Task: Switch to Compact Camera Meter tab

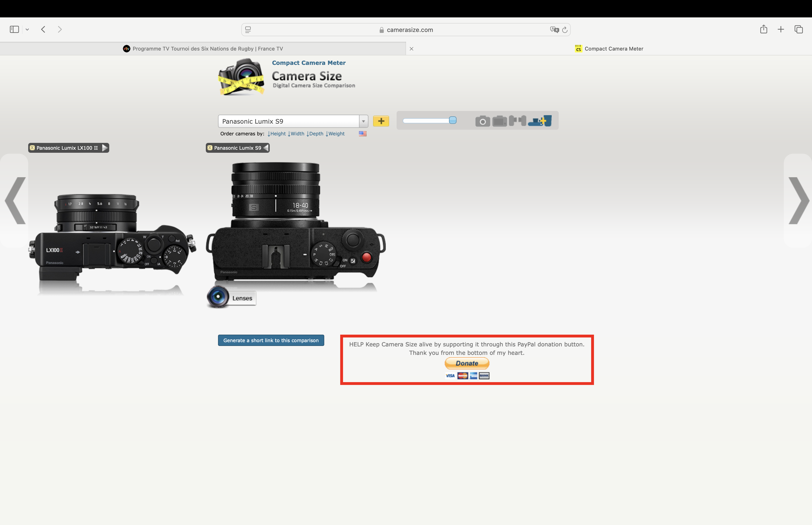Action: 609,49
